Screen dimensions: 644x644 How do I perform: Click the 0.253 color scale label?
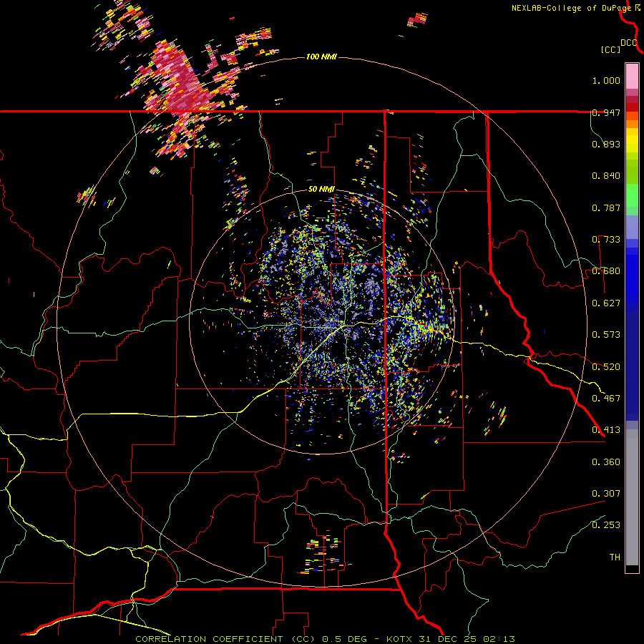pyautogui.click(x=606, y=525)
